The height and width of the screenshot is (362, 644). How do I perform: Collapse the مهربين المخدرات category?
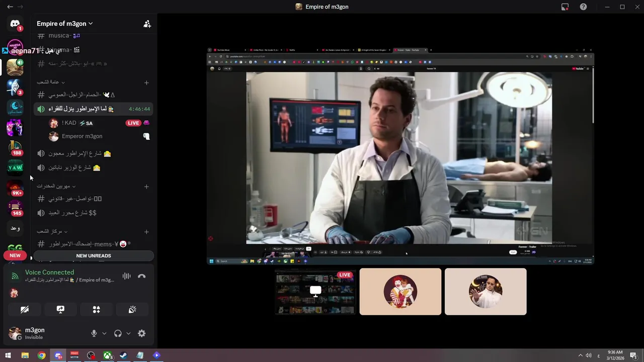tap(56, 186)
